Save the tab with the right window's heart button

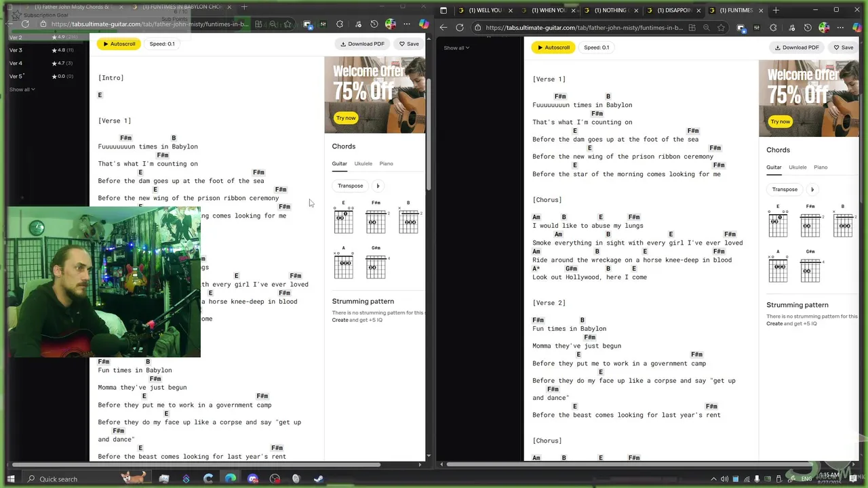[844, 47]
